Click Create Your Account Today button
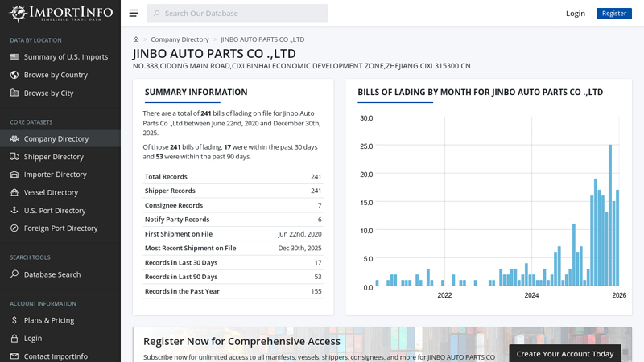Image resolution: width=644 pixels, height=362 pixels. 565,353
